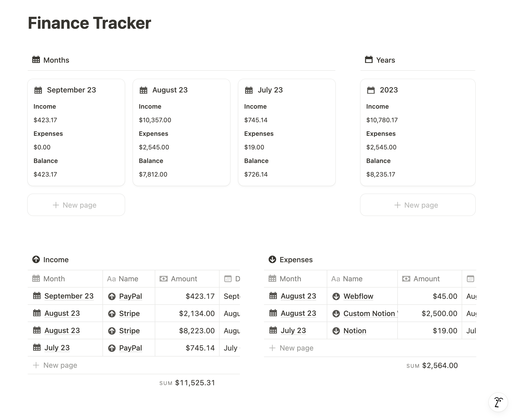The width and height of the screenshot is (516, 420).
Task: Click the downward arrow icon beside Expenses heading
Action: tap(272, 259)
